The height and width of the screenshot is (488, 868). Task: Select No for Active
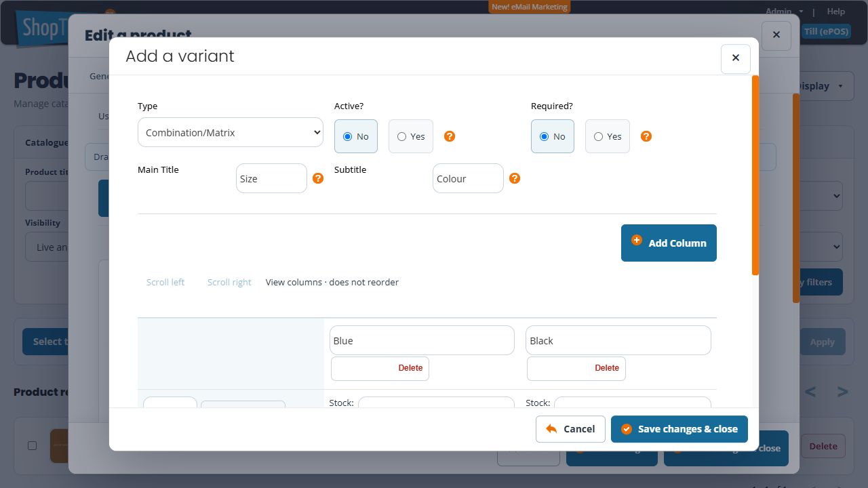(x=356, y=136)
